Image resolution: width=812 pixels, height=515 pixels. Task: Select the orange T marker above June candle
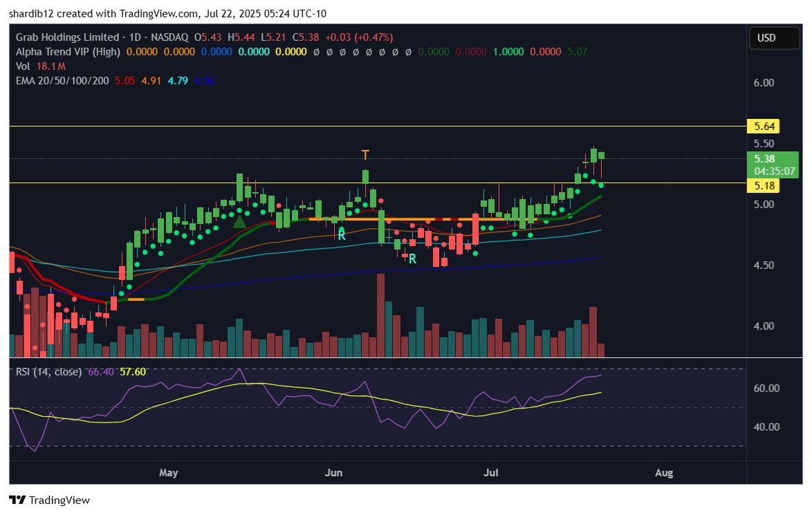[365, 154]
